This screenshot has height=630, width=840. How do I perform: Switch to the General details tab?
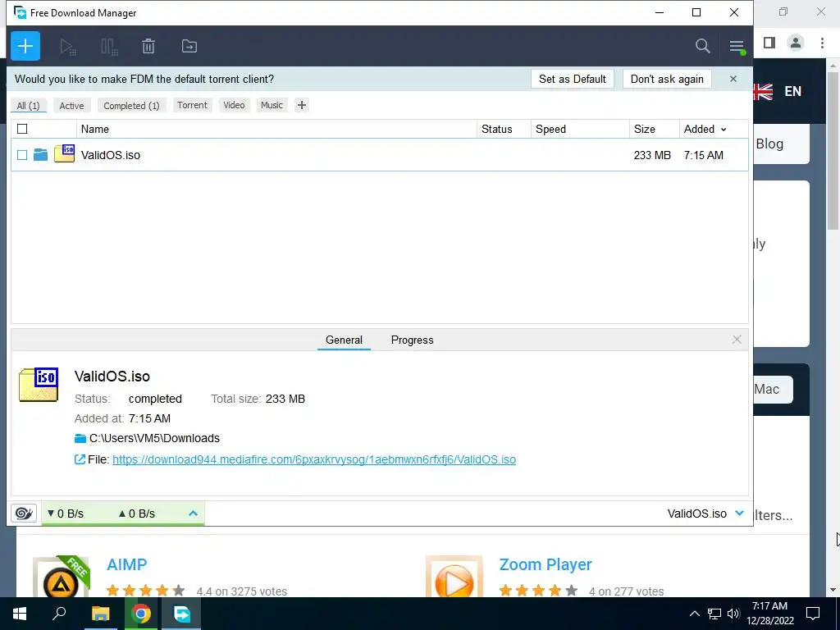pos(344,340)
